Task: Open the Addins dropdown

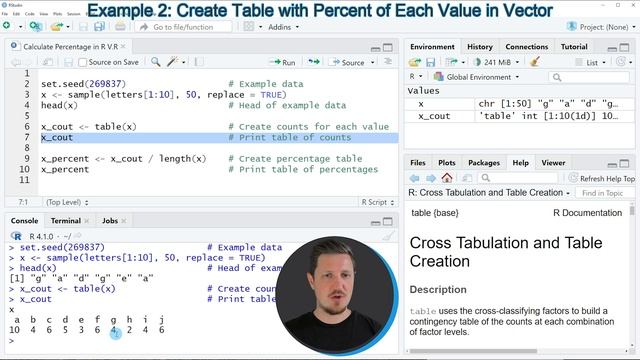Action: [x=283, y=27]
